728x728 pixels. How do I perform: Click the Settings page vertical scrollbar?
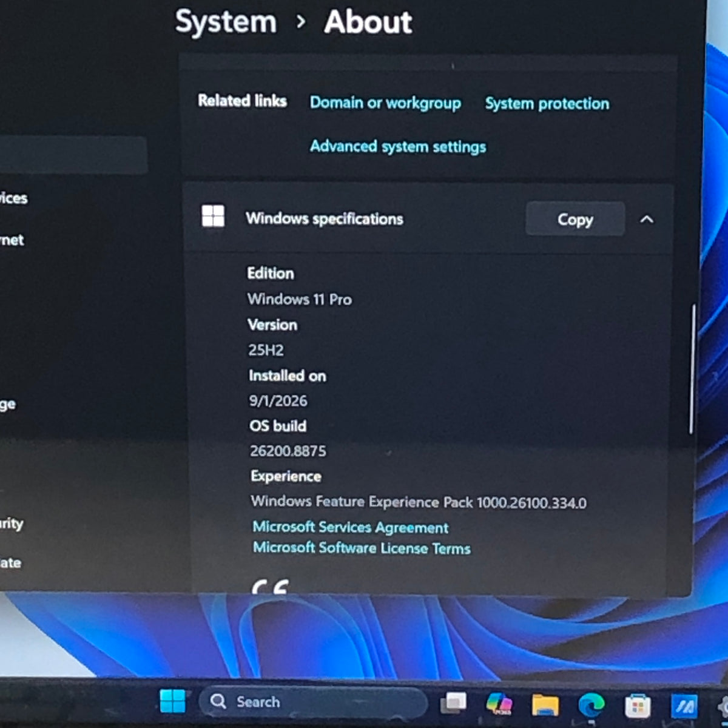coord(692,369)
